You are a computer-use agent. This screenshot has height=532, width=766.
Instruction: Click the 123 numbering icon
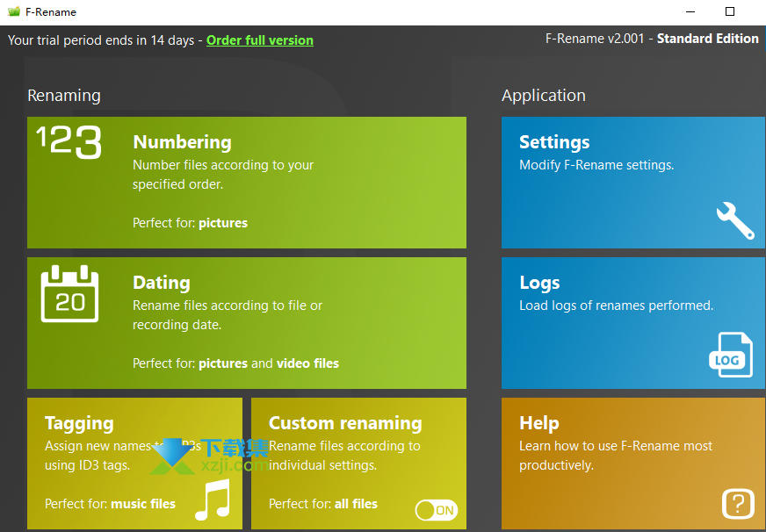[x=69, y=142]
